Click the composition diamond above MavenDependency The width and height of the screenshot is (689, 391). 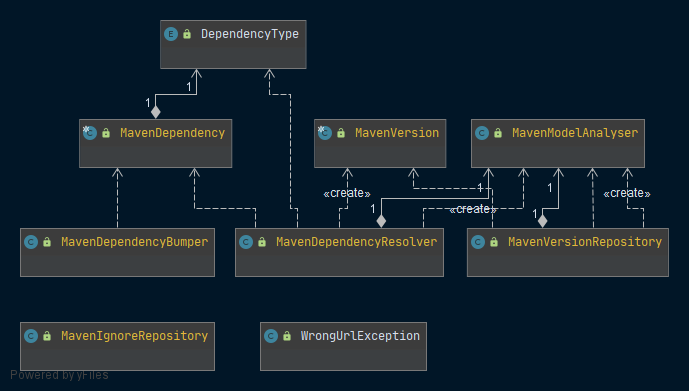(156, 112)
